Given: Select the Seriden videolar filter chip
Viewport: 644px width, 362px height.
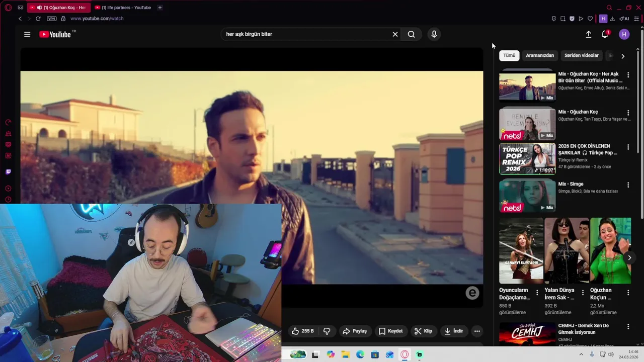Looking at the screenshot, I should [x=582, y=55].
